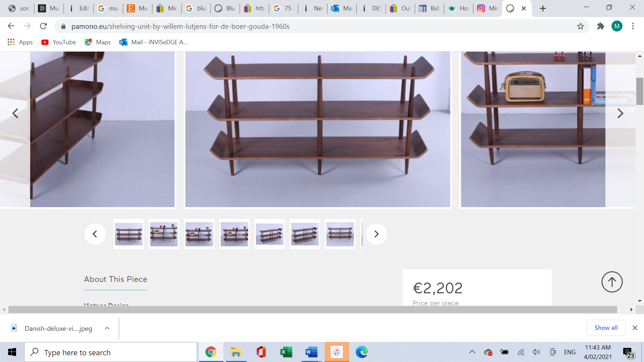Switch to the Instagram tab

(487, 8)
